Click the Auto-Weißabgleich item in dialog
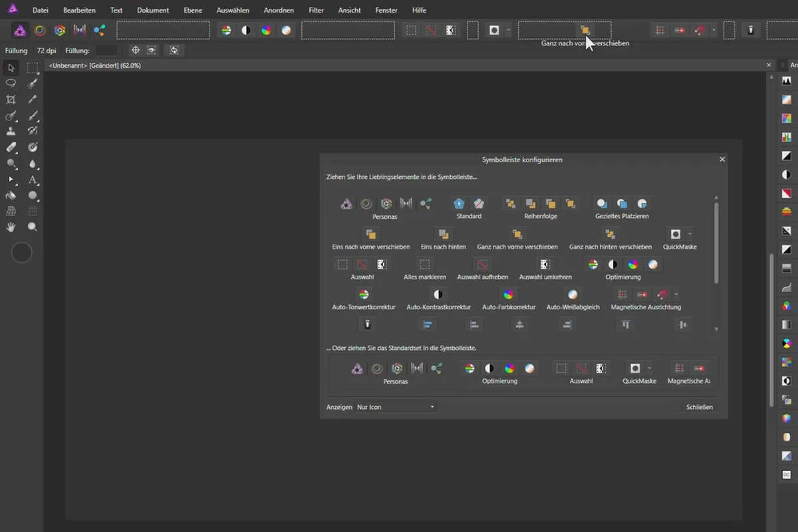This screenshot has width=798, height=532. click(x=573, y=300)
